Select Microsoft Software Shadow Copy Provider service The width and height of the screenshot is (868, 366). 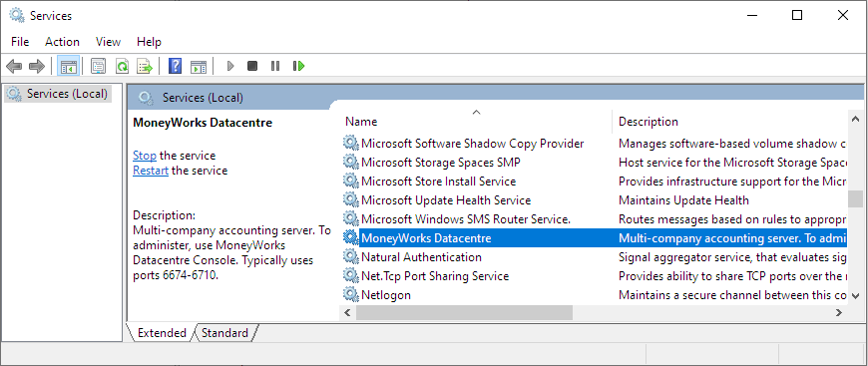472,144
